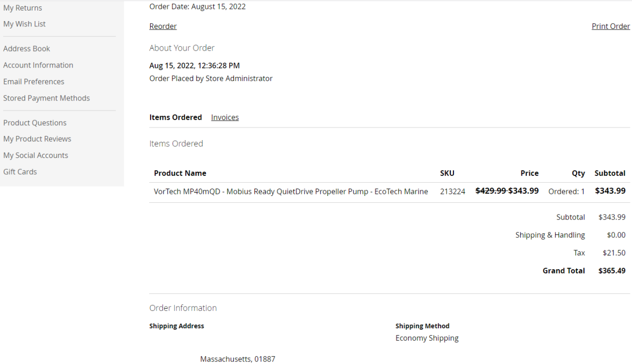Click the Economy Shipping method text
Image resolution: width=632 pixels, height=364 pixels.
[427, 338]
